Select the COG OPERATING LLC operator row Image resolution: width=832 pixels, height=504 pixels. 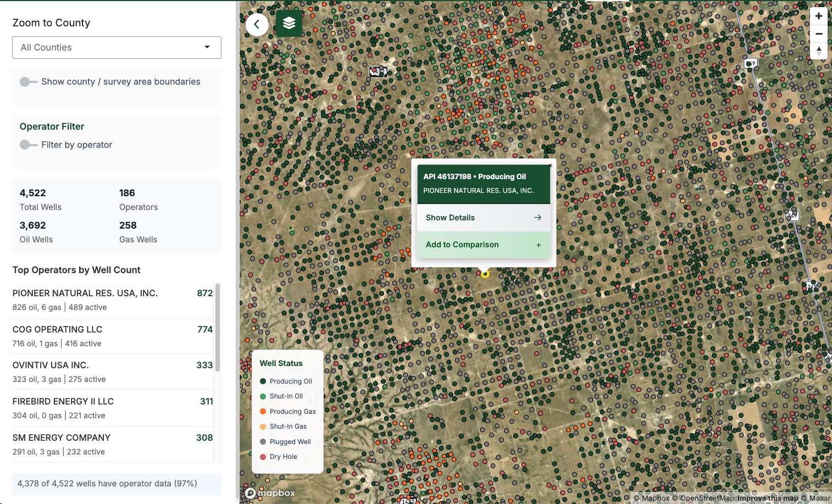coord(113,336)
